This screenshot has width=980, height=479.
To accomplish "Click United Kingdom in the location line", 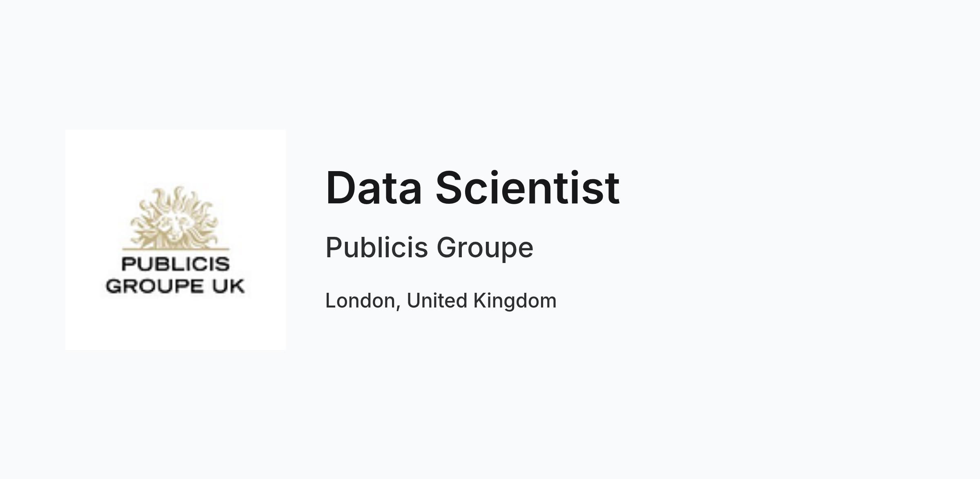I will (x=481, y=301).
